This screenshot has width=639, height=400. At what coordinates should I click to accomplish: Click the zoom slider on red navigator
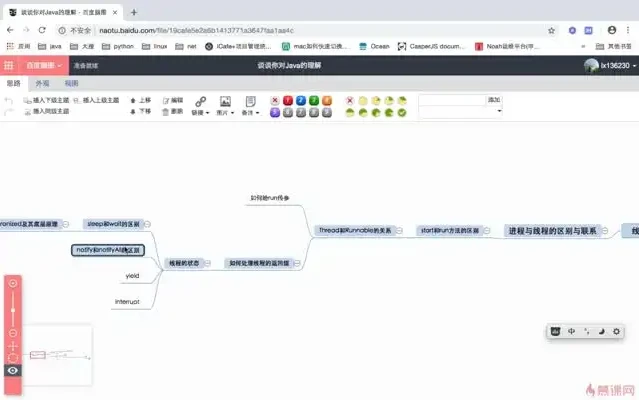(13, 308)
